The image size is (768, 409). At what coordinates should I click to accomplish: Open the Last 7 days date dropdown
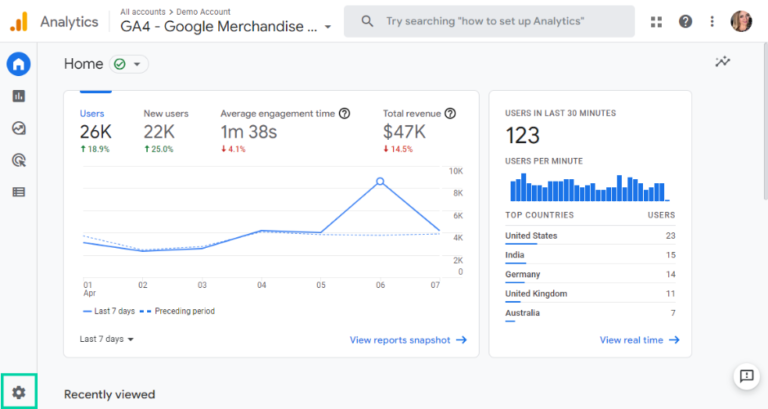click(106, 339)
